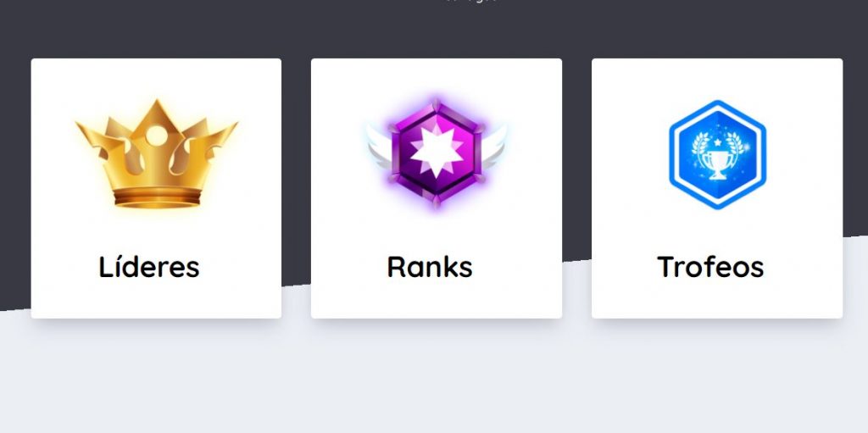The height and width of the screenshot is (433, 868).
Task: Click the white trophy cup symbol
Action: coord(718,164)
